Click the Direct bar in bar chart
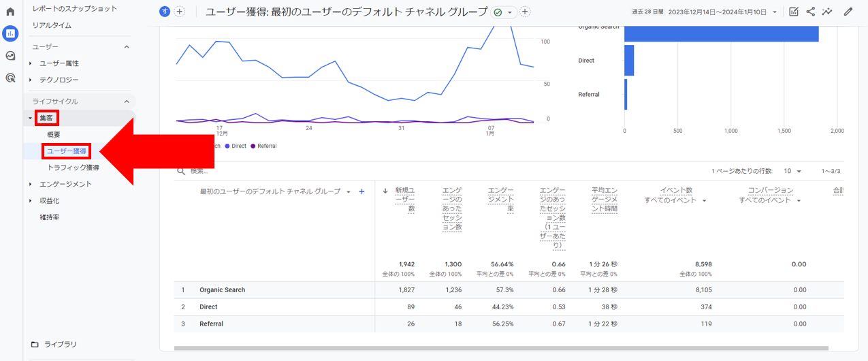This screenshot has height=361, width=868. 629,61
